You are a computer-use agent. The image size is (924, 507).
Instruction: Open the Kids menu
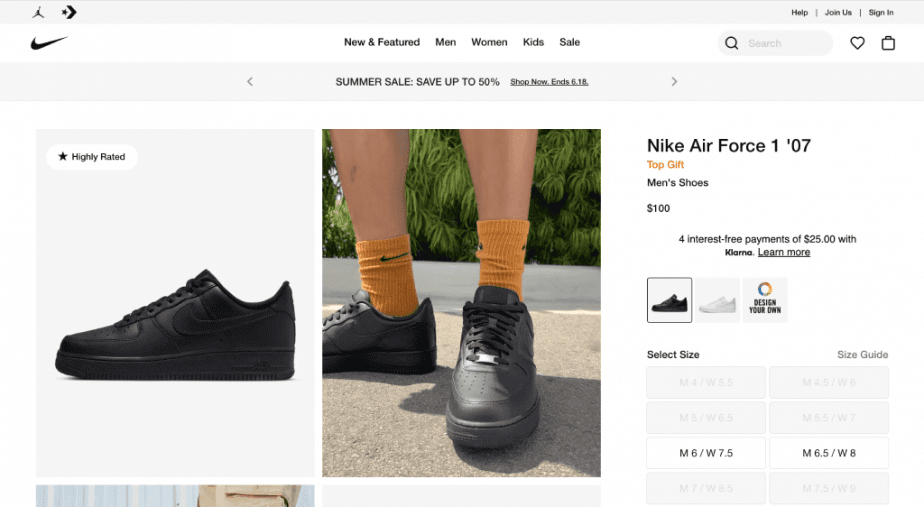point(533,42)
